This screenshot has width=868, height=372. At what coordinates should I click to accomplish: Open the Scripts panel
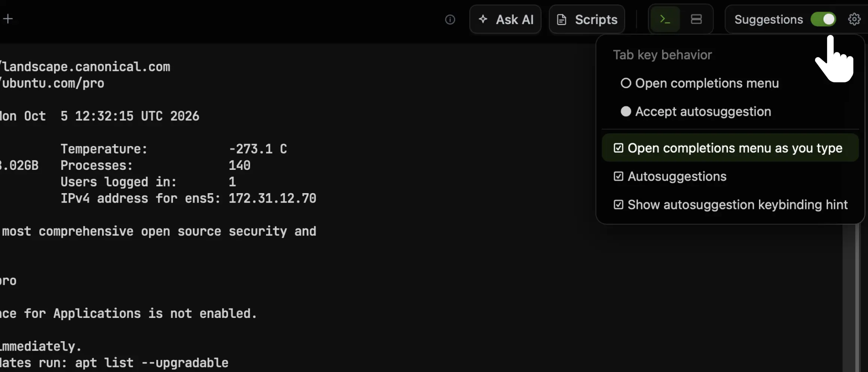(x=587, y=19)
